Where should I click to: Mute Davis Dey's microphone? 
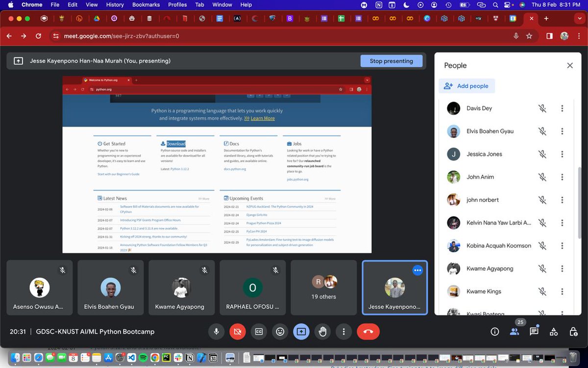(542, 108)
